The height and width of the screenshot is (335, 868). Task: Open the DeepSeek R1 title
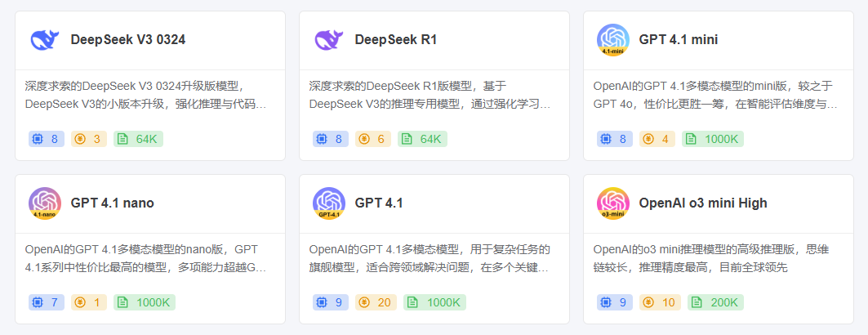click(396, 40)
